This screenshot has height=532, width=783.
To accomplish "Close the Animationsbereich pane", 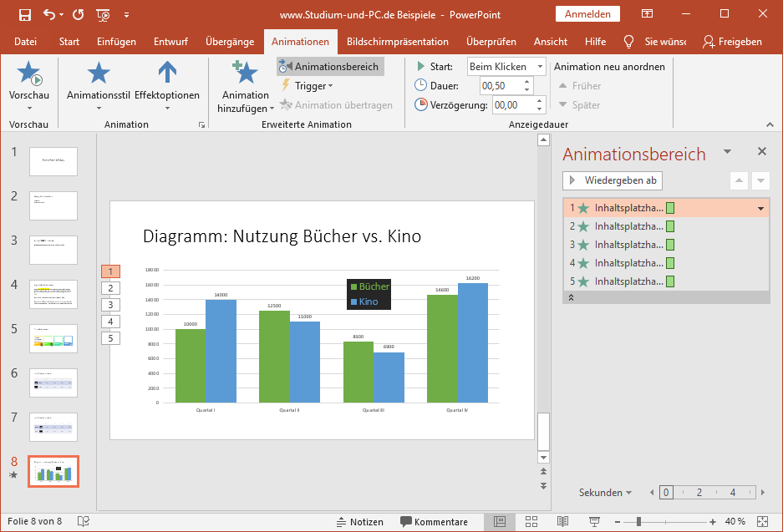I will click(x=761, y=151).
